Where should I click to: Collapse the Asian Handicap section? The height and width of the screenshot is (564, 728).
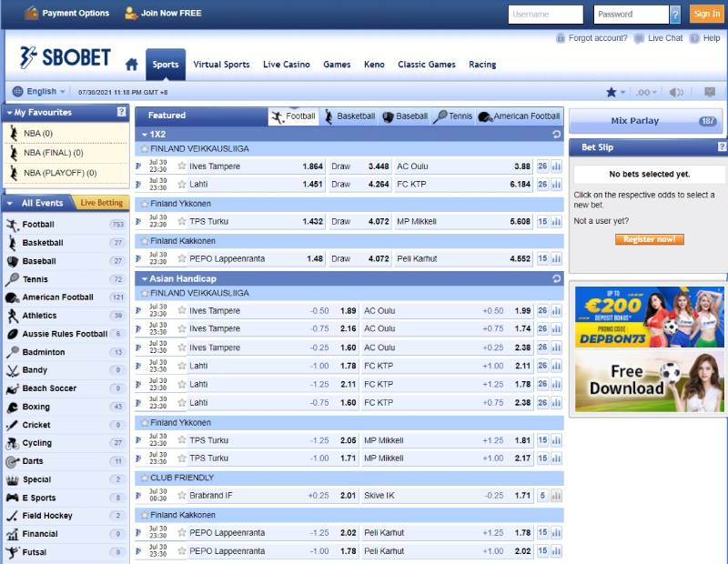click(x=144, y=278)
